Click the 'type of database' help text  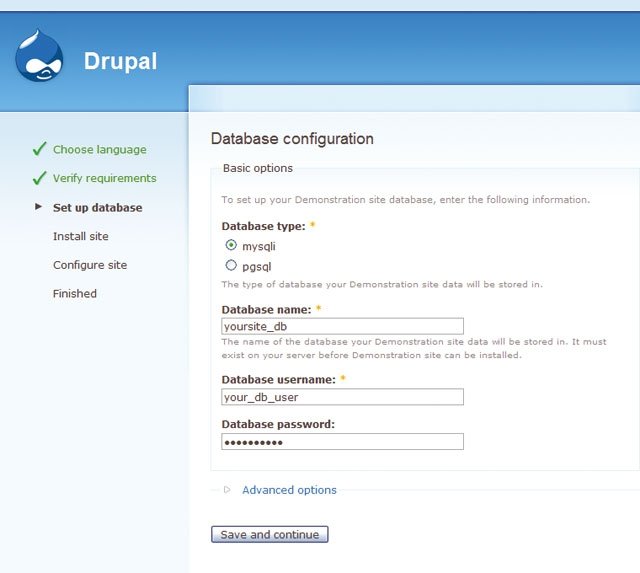tap(382, 284)
